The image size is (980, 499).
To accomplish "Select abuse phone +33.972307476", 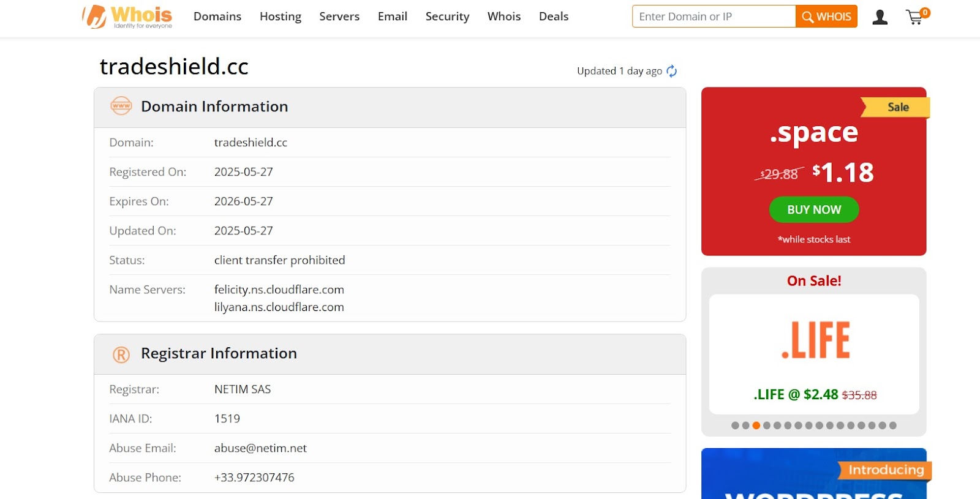I will coord(254,478).
